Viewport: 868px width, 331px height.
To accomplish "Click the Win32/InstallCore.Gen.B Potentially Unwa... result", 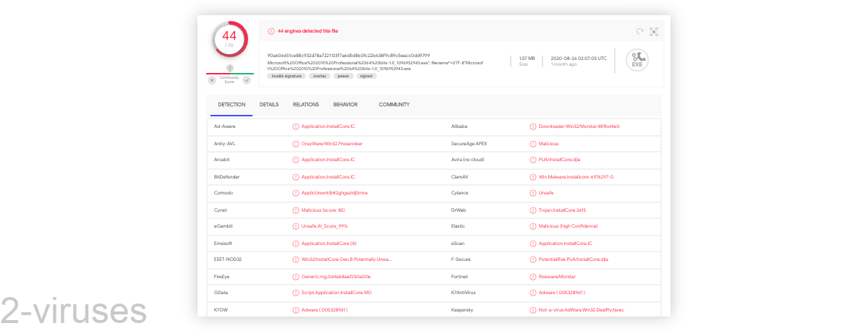I will click(346, 259).
